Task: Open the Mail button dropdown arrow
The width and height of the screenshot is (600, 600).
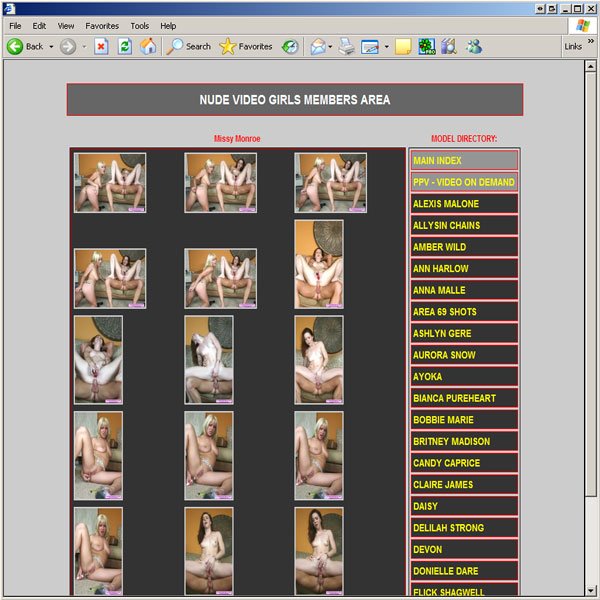Action: [x=330, y=46]
